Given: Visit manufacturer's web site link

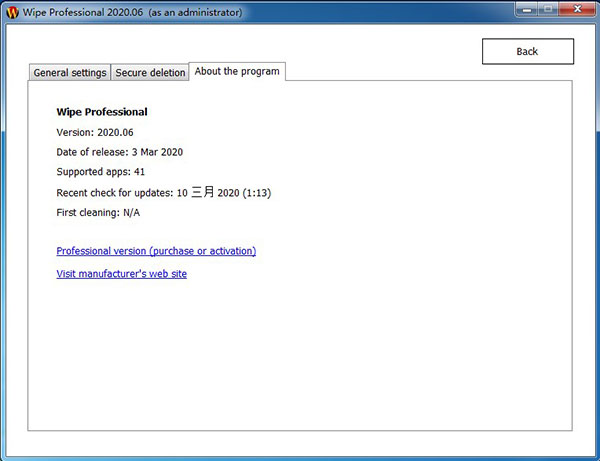Looking at the screenshot, I should point(122,274).
